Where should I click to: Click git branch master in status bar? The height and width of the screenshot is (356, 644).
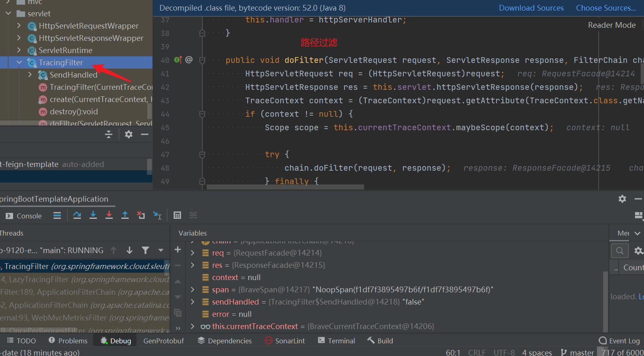(577, 352)
